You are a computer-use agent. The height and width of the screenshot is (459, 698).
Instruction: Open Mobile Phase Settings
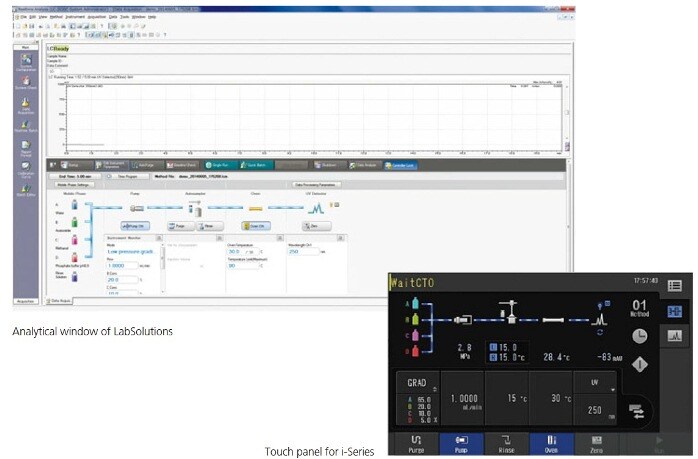point(74,185)
